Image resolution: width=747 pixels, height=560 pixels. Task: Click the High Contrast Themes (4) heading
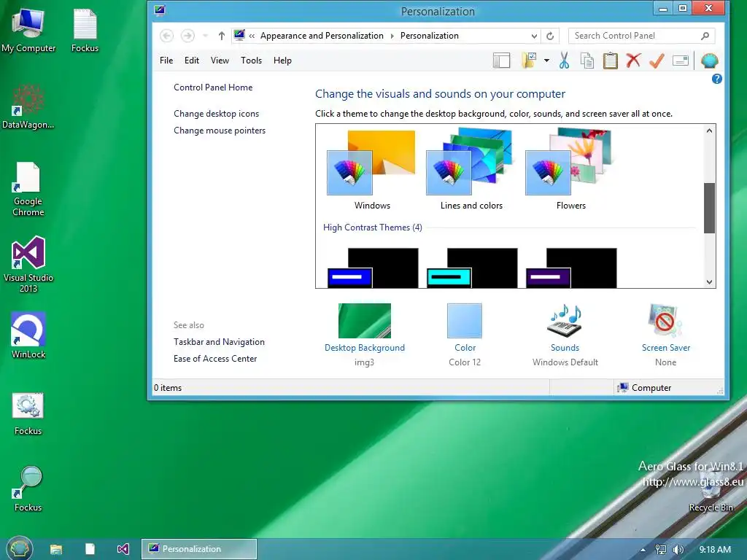[x=373, y=227]
